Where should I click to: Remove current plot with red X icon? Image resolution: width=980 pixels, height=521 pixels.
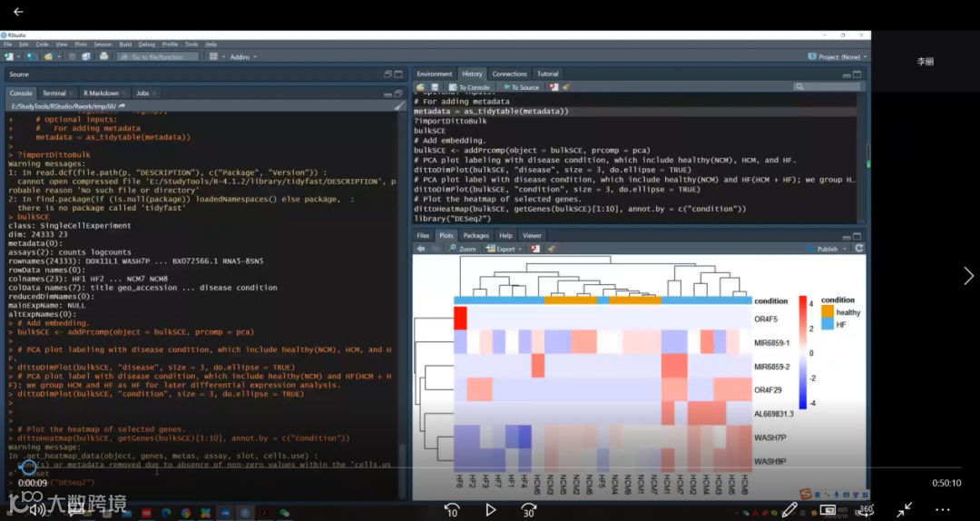pyautogui.click(x=535, y=249)
